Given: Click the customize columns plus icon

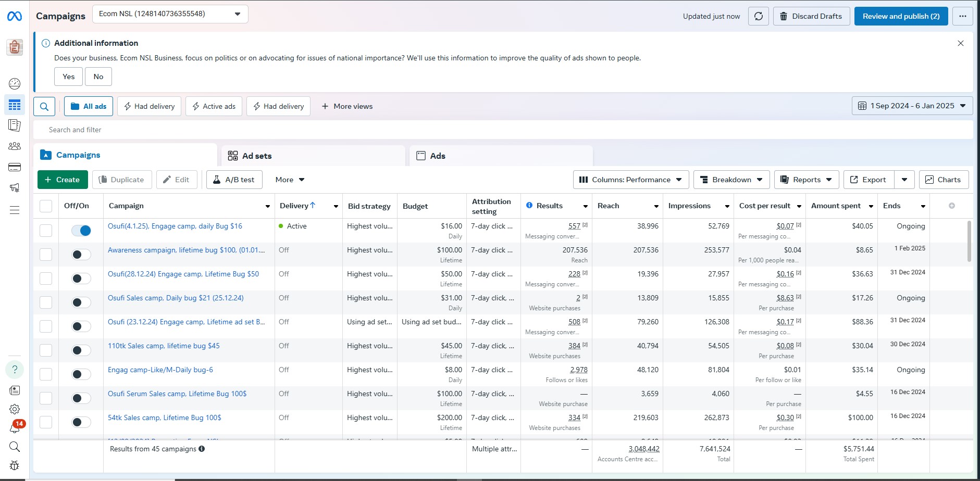Looking at the screenshot, I should click(x=952, y=206).
